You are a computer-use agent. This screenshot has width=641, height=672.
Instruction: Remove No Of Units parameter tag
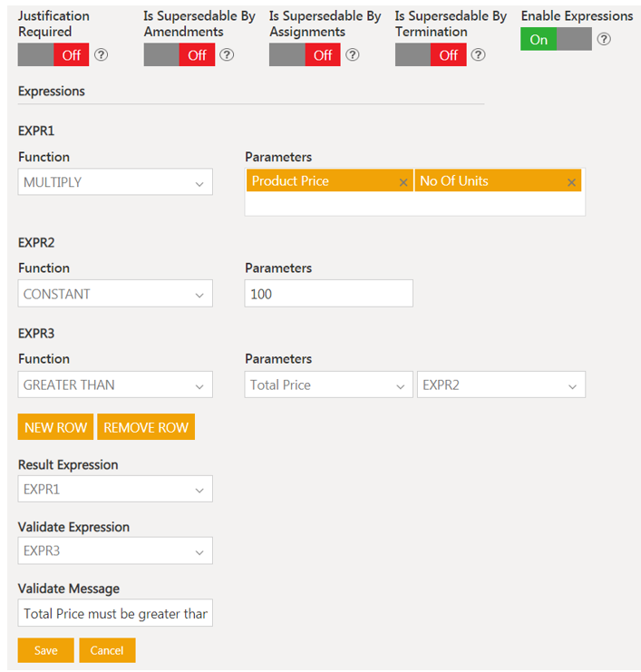tap(571, 182)
